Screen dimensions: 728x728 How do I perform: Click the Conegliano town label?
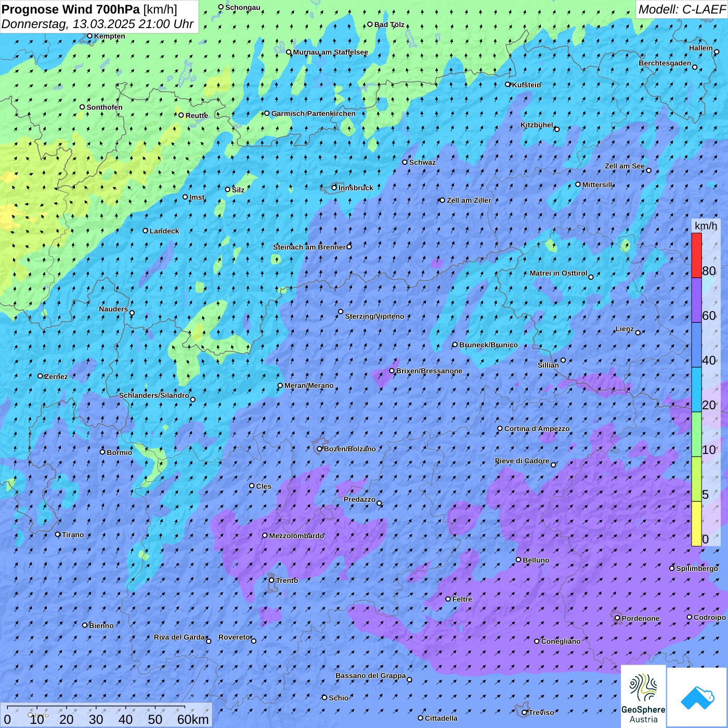(561, 641)
